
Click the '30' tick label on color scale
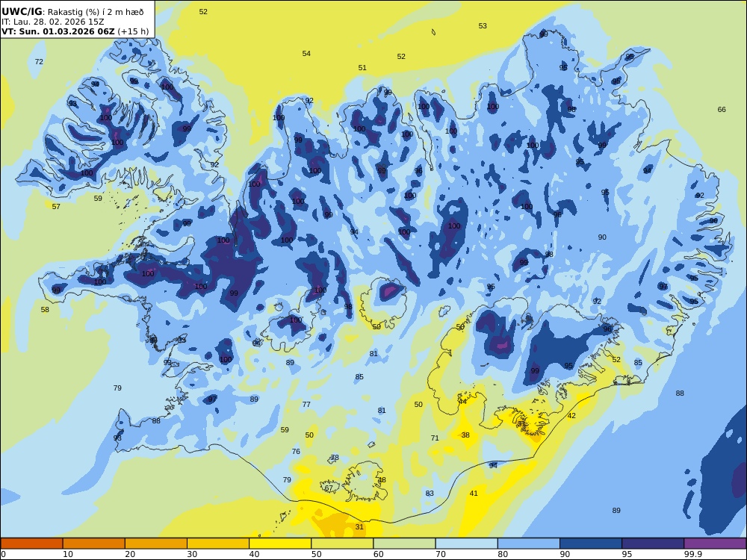(192, 554)
